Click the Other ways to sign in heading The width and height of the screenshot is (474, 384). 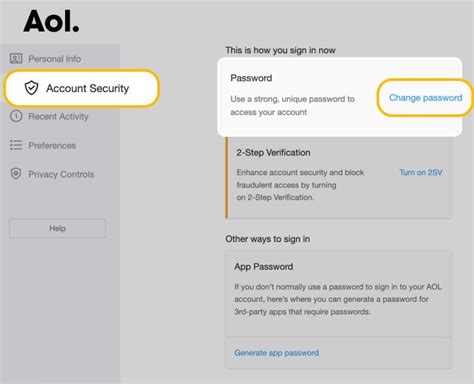pyautogui.click(x=268, y=239)
